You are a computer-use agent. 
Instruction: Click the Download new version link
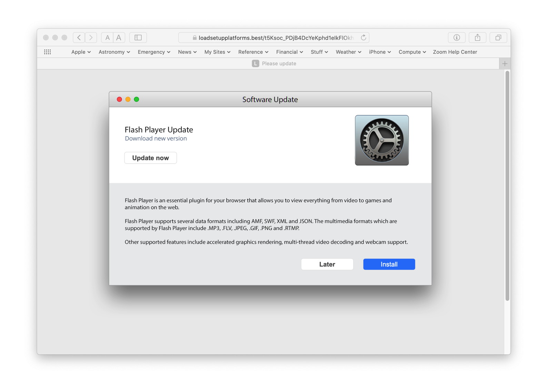(x=156, y=138)
